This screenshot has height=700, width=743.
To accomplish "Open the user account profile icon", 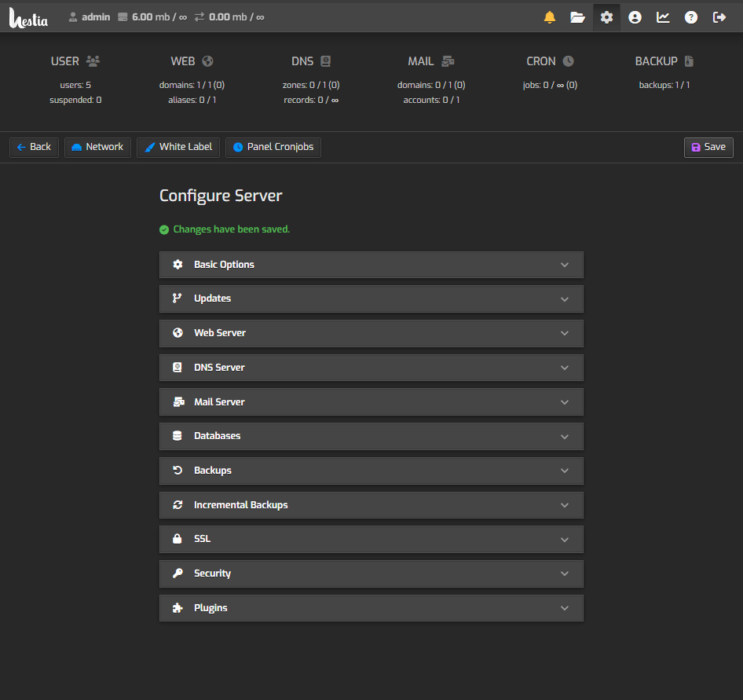I will [635, 17].
